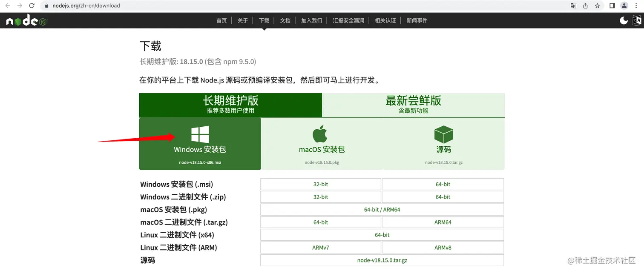
Task: Reload the page
Action: click(x=32, y=6)
